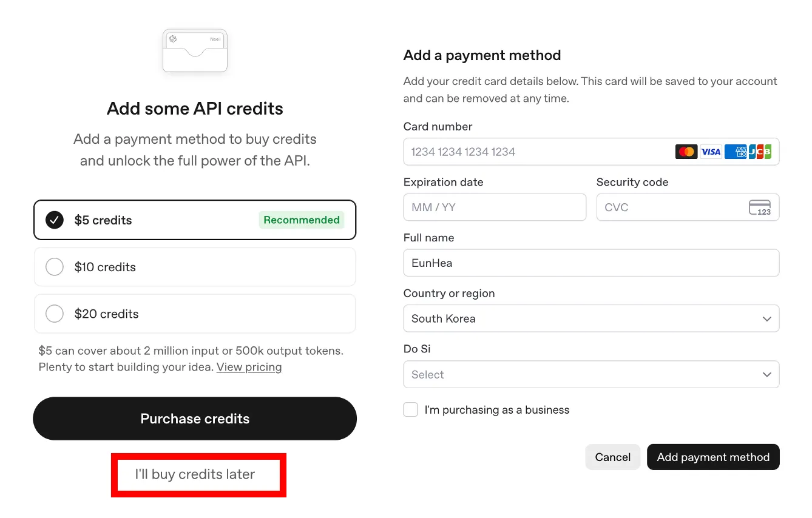Image resolution: width=812 pixels, height=518 pixels.
Task: Select the $5 credits option
Action: [55, 220]
